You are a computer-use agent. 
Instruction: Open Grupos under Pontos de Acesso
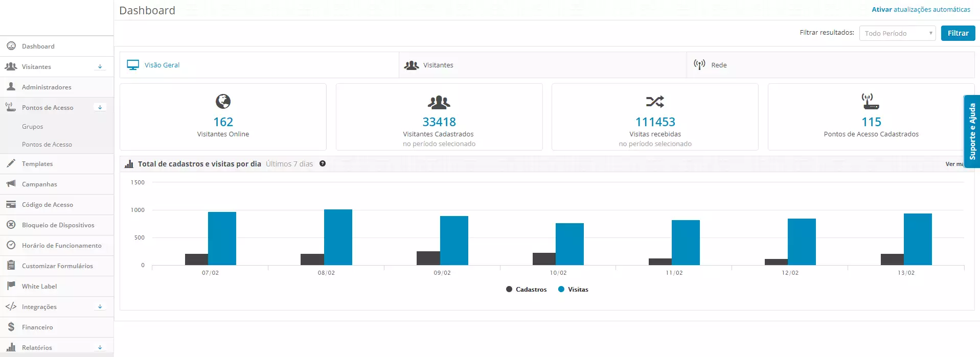pyautogui.click(x=33, y=126)
